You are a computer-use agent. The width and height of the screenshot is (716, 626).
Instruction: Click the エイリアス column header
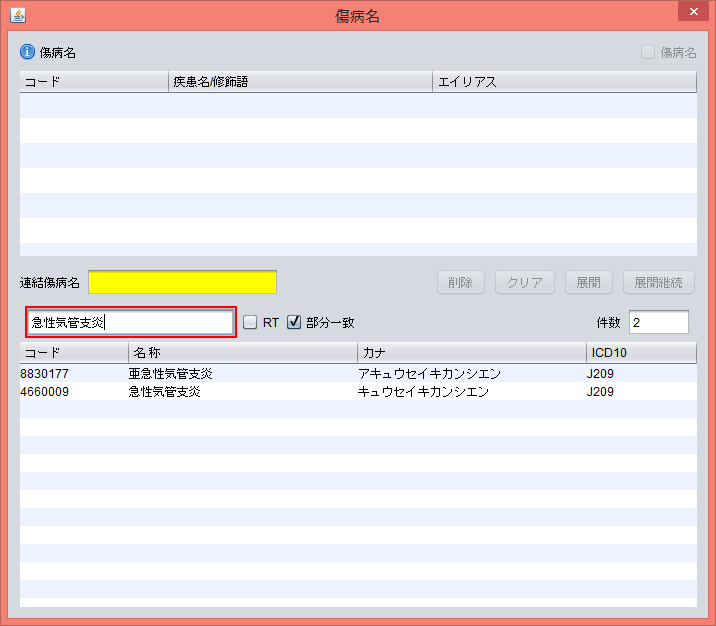click(564, 82)
